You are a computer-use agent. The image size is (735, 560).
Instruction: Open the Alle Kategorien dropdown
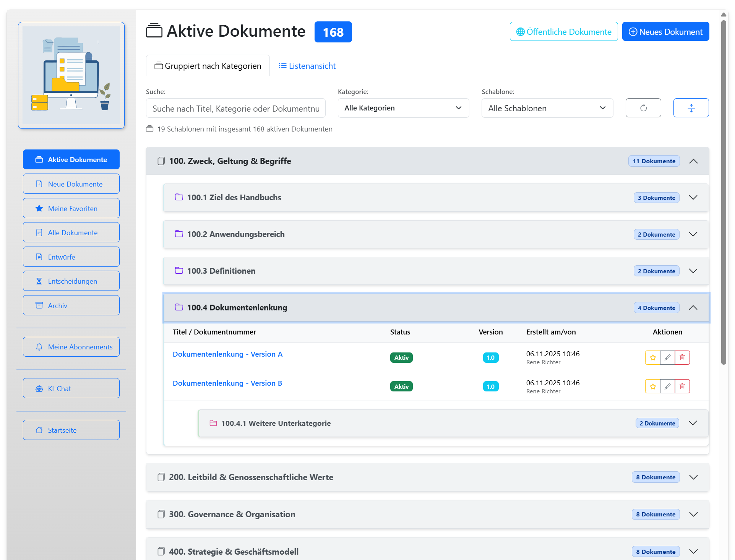(x=403, y=108)
